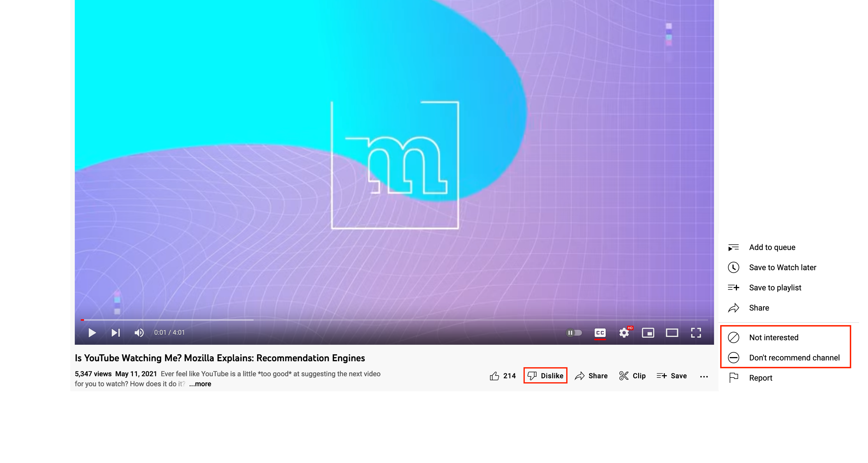Click the video title text
Image resolution: width=868 pixels, height=463 pixels.
pyautogui.click(x=220, y=358)
